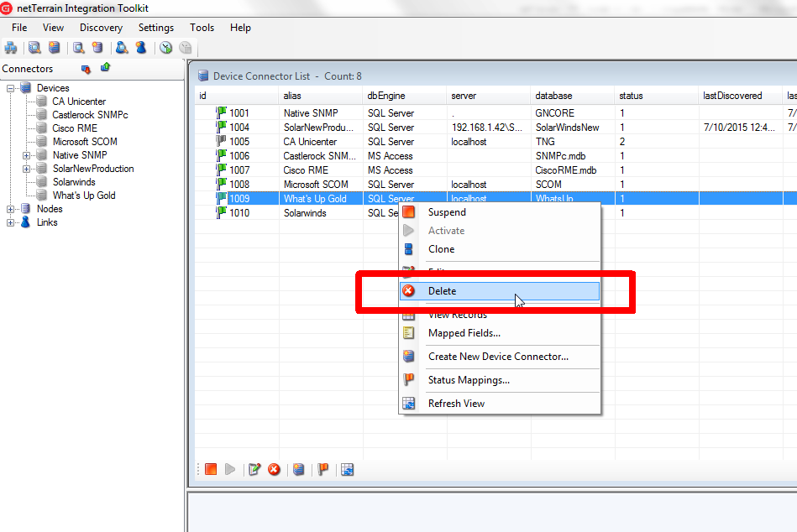Click the refresh grid icon in bottom toolbar

coord(347,470)
